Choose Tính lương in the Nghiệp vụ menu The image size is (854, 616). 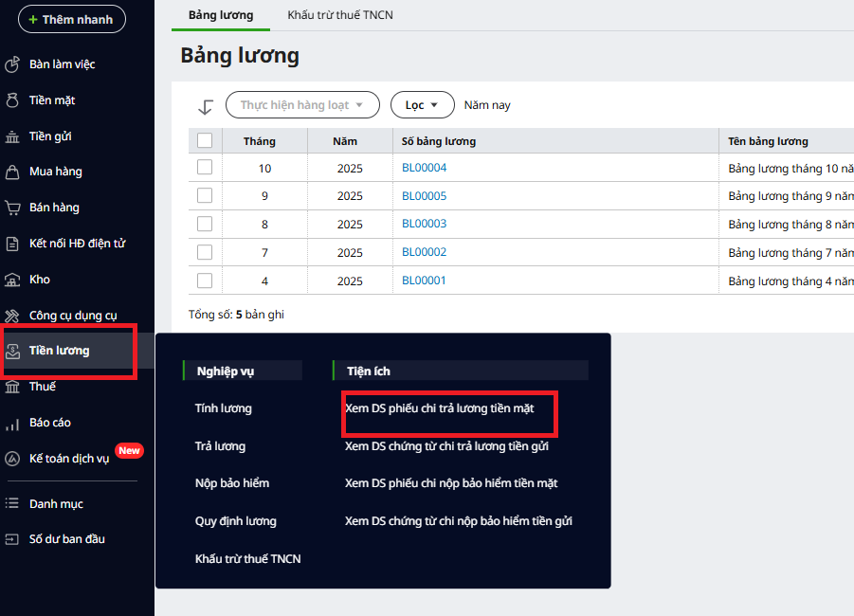click(224, 408)
